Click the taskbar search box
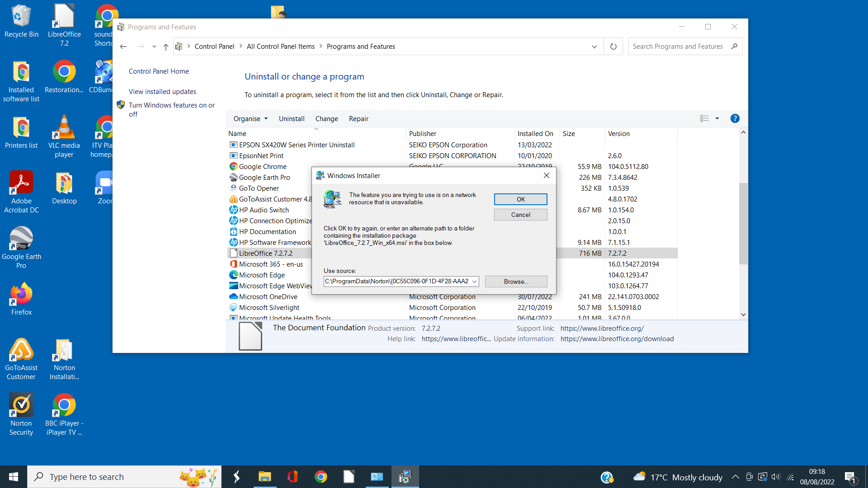The image size is (868, 488). coord(124,477)
